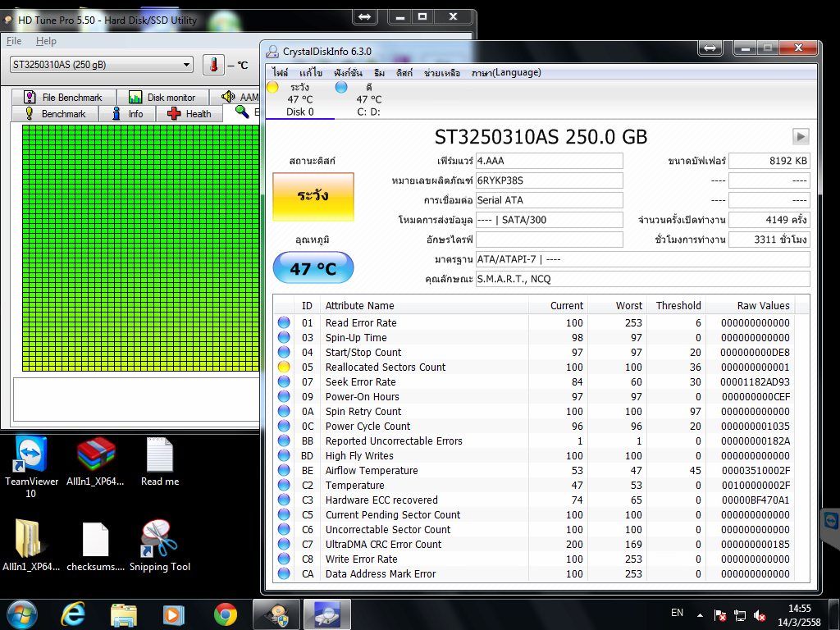840x630 pixels.
Task: Select the checksums file icon
Action: coord(95,546)
